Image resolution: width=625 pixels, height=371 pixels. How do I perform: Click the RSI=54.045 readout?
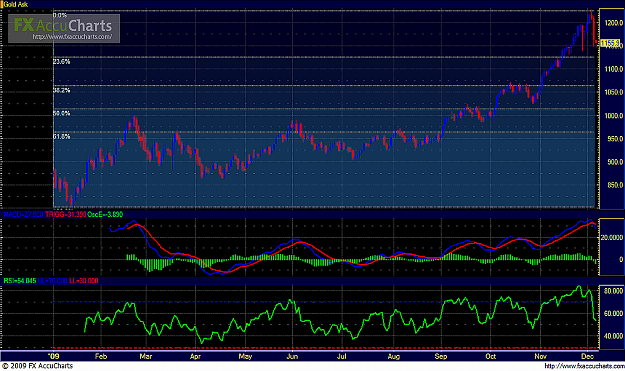[x=20, y=281]
